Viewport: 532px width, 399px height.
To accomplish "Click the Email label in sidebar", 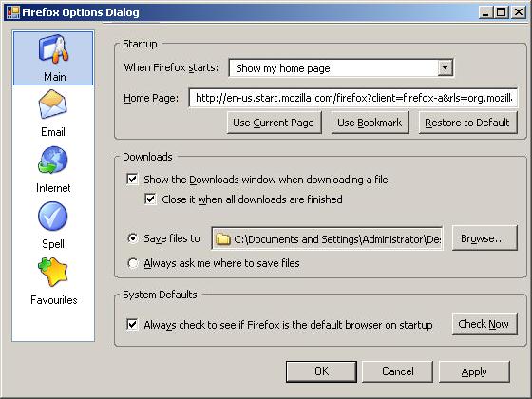I will (53, 132).
